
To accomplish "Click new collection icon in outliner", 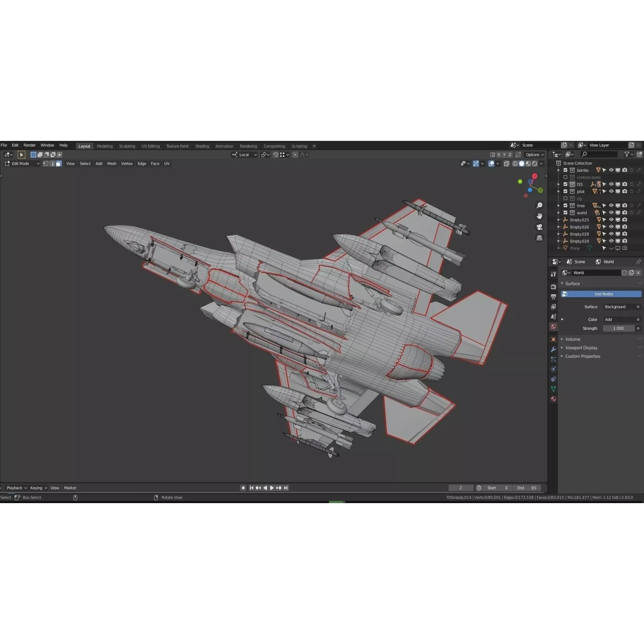I will (x=639, y=154).
